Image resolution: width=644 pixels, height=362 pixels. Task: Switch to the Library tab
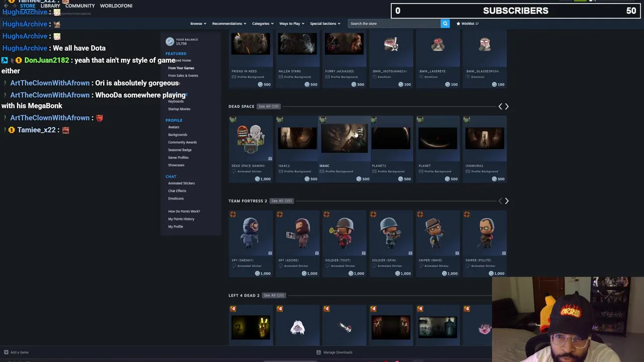tap(50, 6)
